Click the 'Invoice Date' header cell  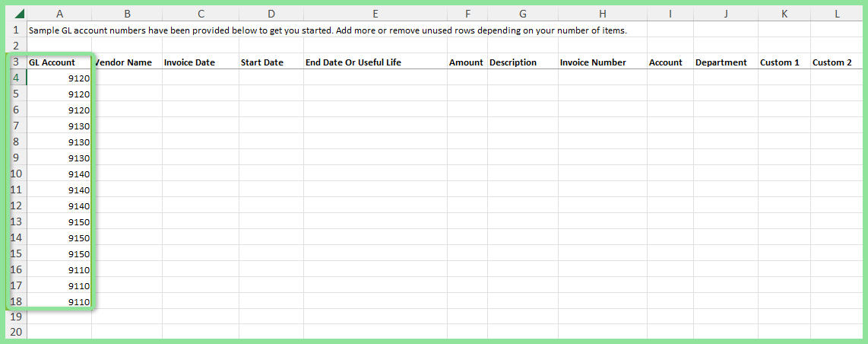201,62
